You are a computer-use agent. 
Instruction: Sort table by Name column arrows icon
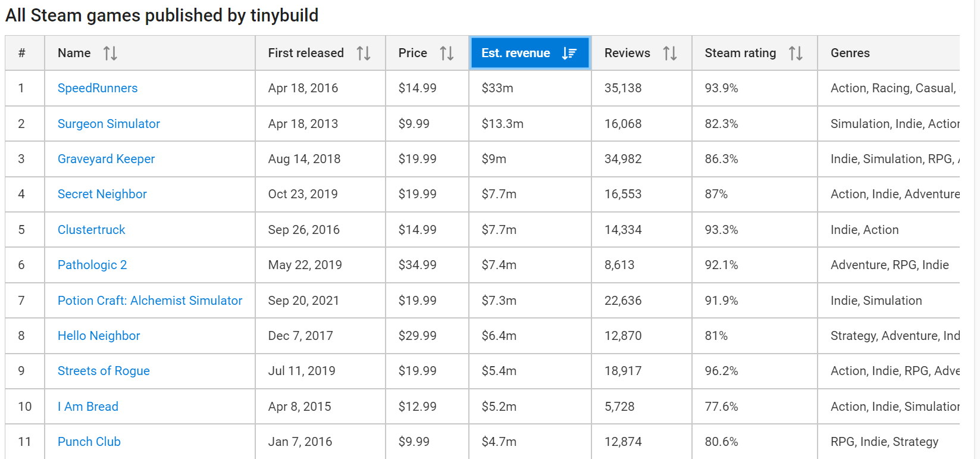(110, 54)
